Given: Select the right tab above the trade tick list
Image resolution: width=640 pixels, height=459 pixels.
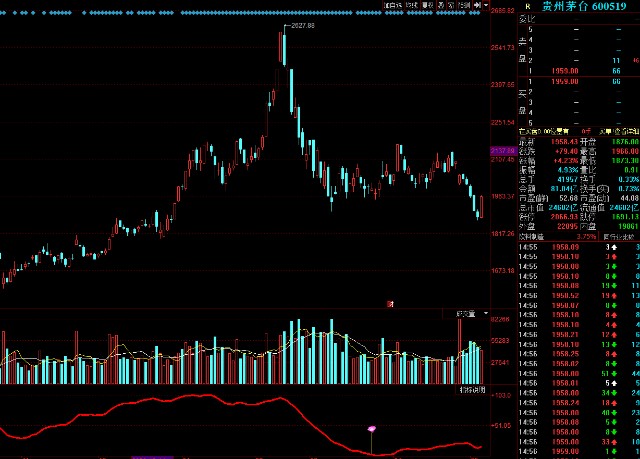Looking at the screenshot, I should click(x=607, y=235).
